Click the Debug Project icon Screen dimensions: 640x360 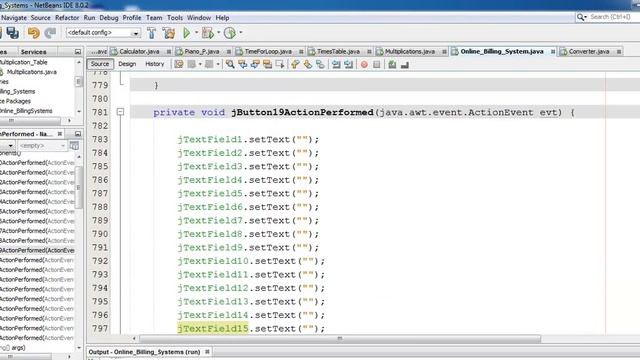point(208,33)
